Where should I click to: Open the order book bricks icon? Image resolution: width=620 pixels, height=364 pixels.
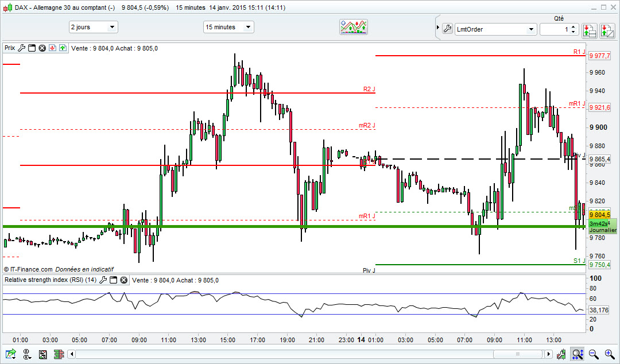coord(59,354)
